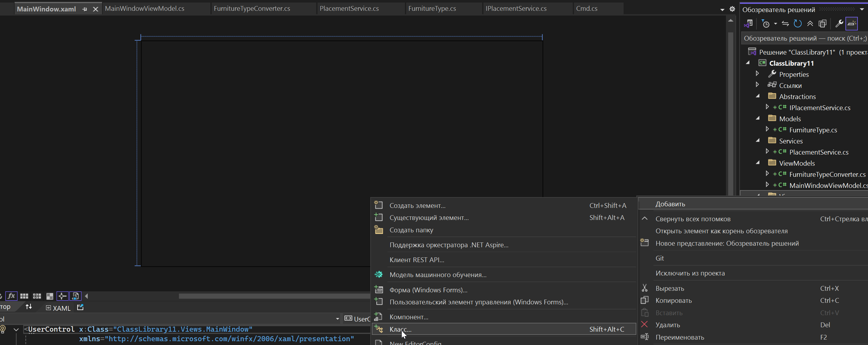The image size is (868, 345).
Task: Toggle show snap grid button
Action: [x=24, y=296]
